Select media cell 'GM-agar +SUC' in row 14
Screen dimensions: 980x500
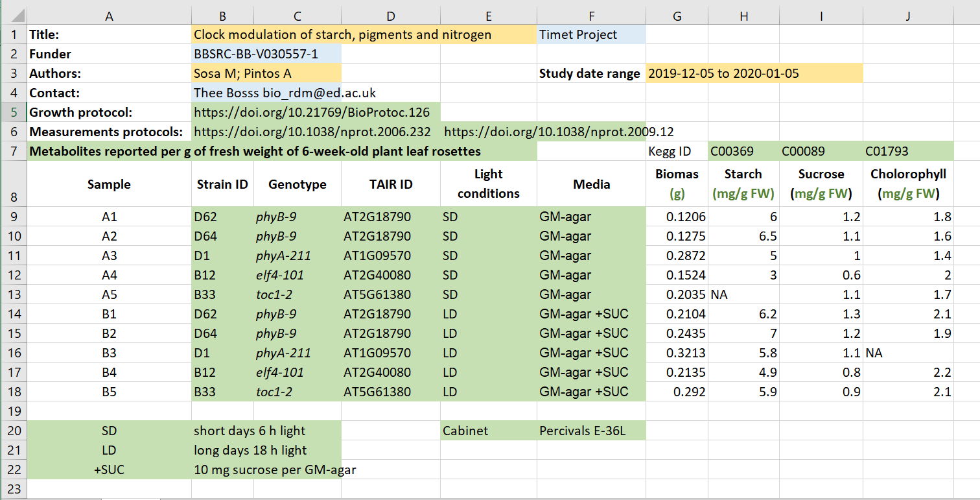[x=591, y=314]
